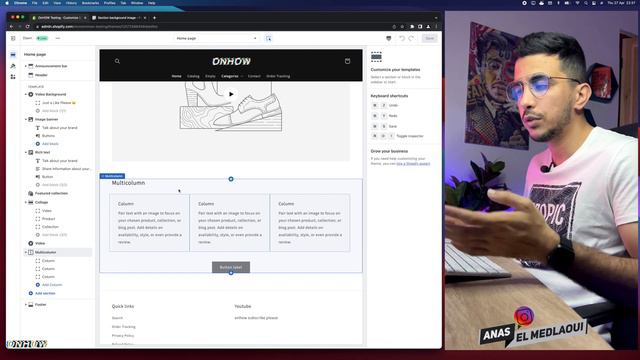Click the Image banner section icon

click(x=31, y=119)
